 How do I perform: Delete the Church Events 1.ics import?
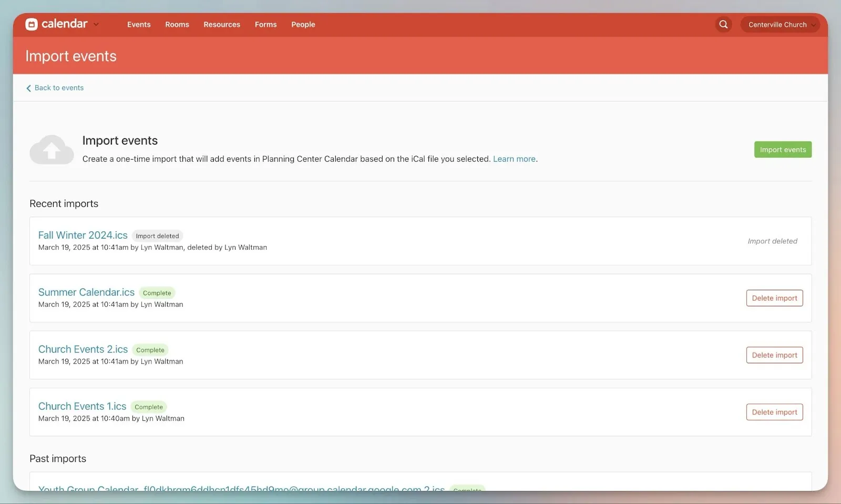[774, 412]
